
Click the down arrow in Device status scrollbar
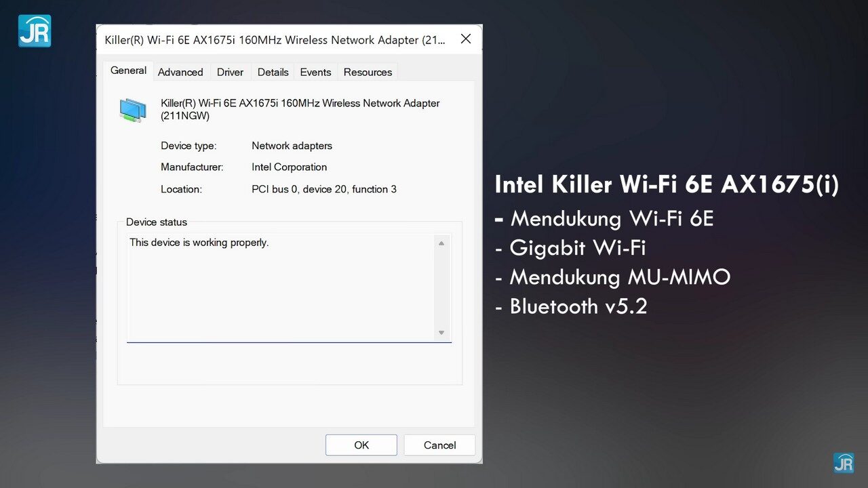pyautogui.click(x=441, y=332)
